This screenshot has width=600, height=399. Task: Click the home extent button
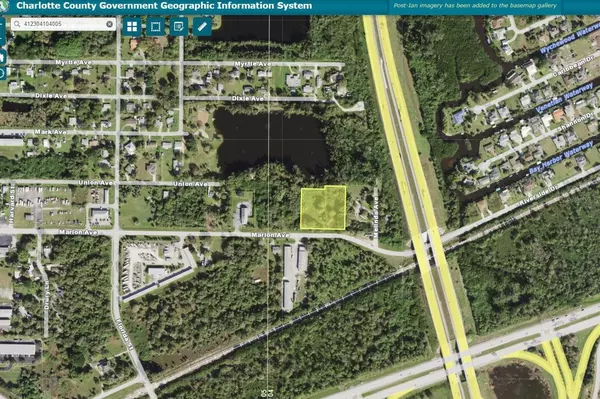[x=2, y=57]
